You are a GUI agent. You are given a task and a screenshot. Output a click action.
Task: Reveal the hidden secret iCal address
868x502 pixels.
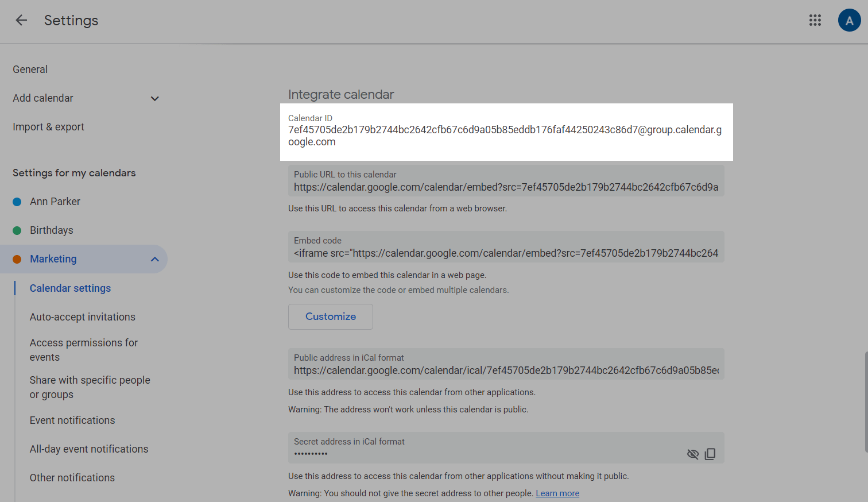coord(692,454)
